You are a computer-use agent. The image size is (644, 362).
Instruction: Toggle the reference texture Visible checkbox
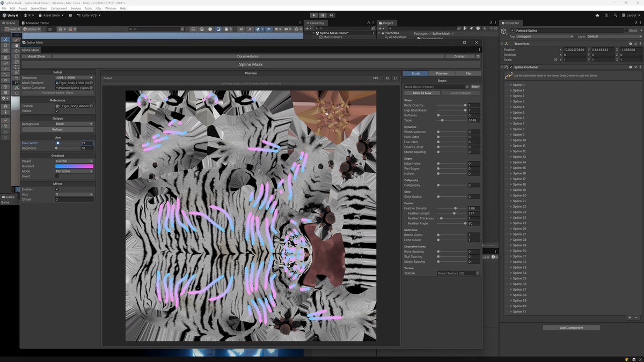point(57,111)
